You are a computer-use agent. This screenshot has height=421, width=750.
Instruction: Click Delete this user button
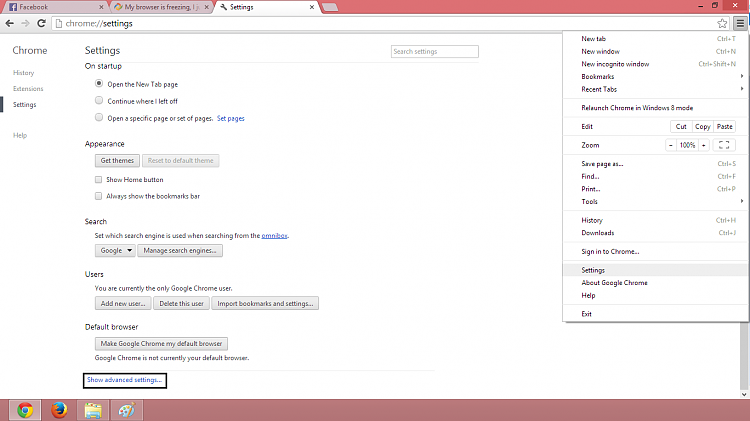tap(181, 303)
